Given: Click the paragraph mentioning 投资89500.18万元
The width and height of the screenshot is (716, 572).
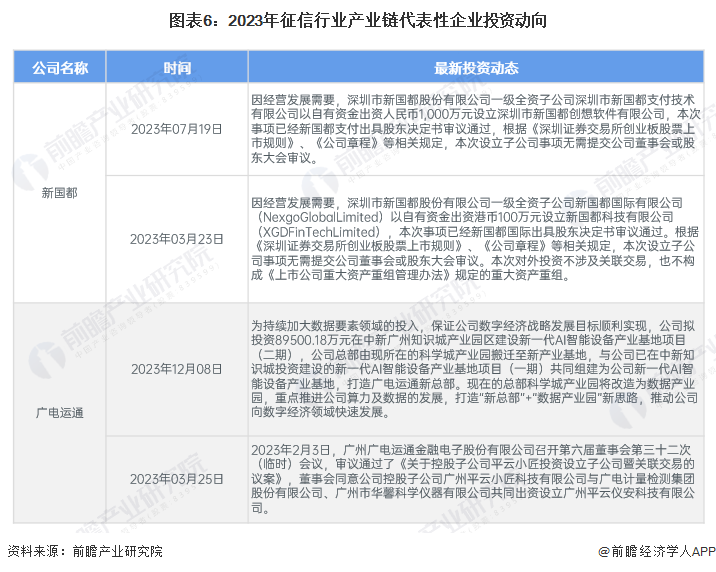Looking at the screenshot, I should [475, 369].
